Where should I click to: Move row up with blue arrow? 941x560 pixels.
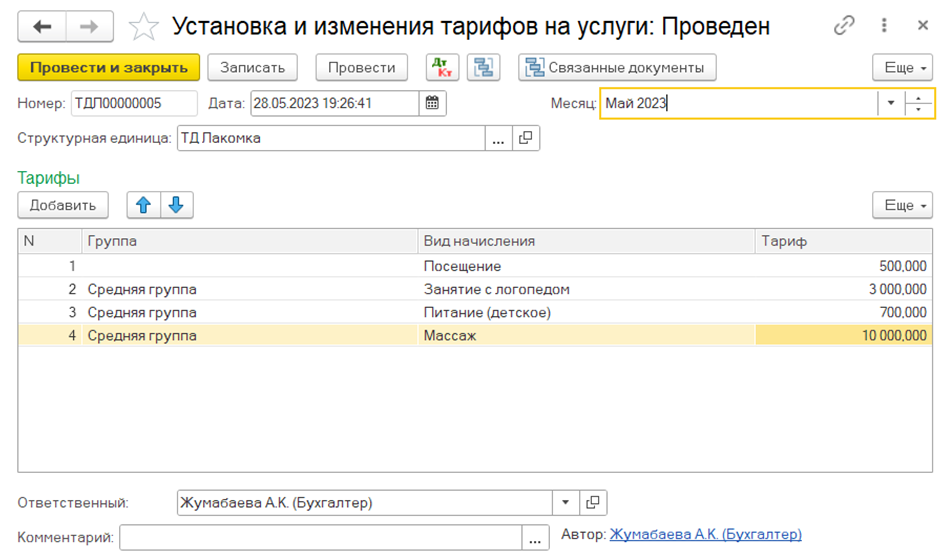pos(143,205)
